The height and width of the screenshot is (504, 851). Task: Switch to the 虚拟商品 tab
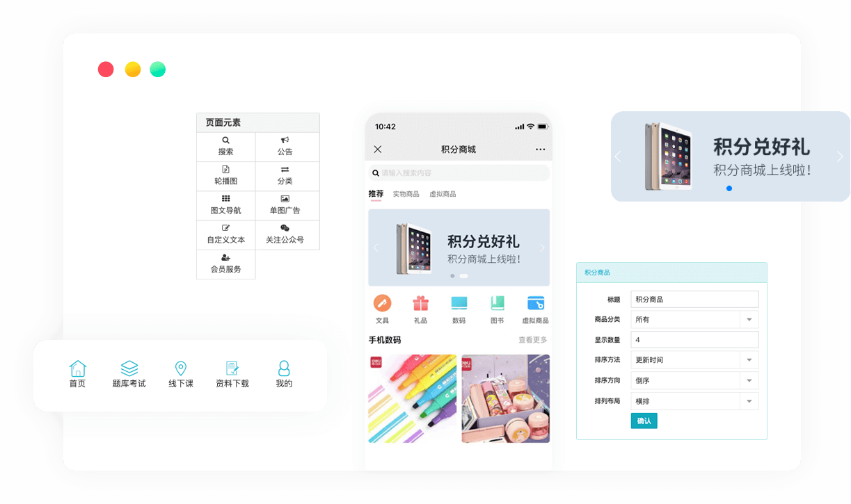tap(443, 194)
